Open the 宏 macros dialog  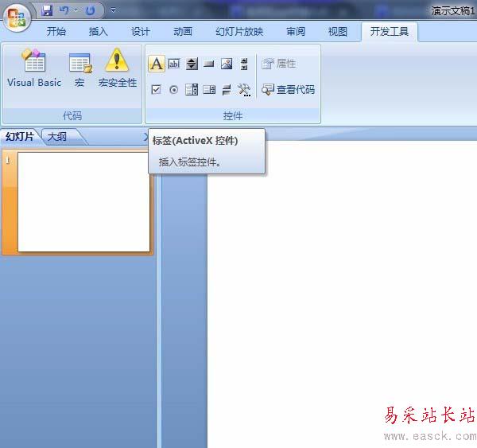79,70
